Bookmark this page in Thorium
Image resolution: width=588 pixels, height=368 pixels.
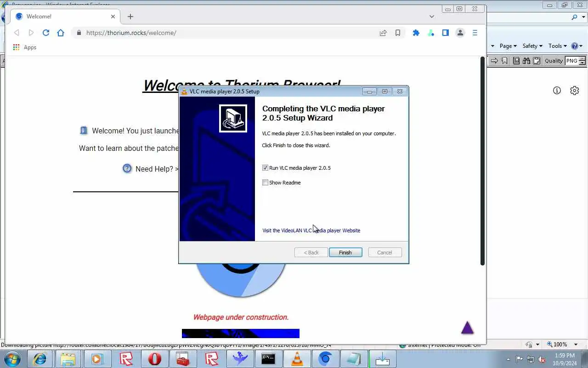[398, 33]
